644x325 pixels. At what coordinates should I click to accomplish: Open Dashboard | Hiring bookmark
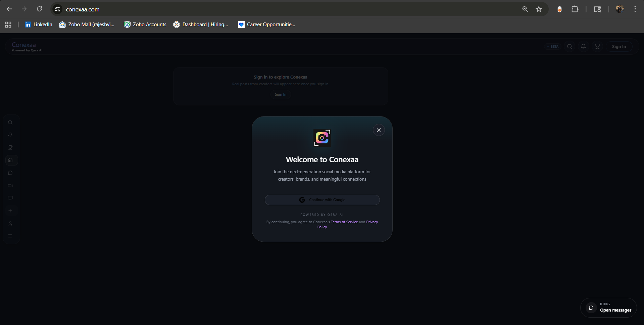pyautogui.click(x=201, y=25)
